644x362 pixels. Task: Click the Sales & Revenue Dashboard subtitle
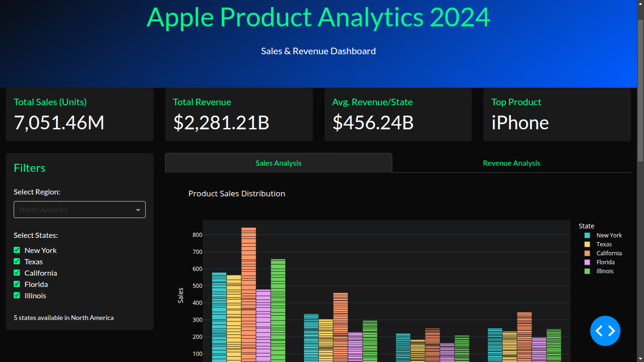[318, 51]
